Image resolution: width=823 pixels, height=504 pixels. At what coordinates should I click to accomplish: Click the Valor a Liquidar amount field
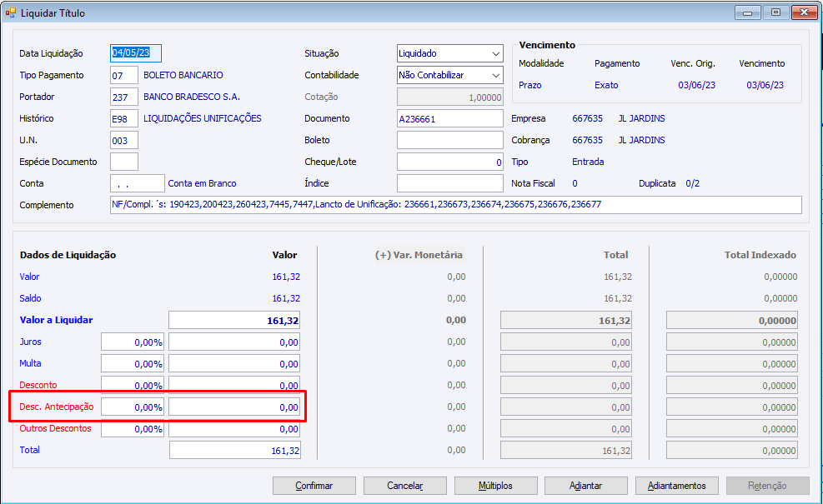(234, 320)
